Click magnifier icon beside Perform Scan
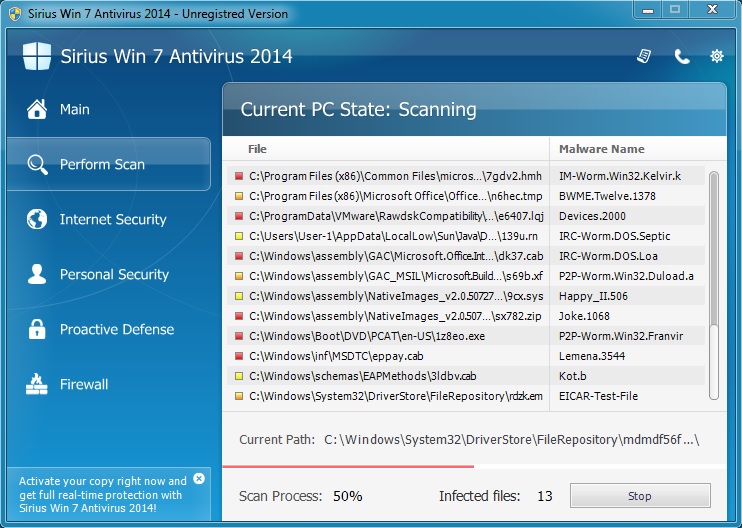This screenshot has width=742, height=528. coord(37,164)
